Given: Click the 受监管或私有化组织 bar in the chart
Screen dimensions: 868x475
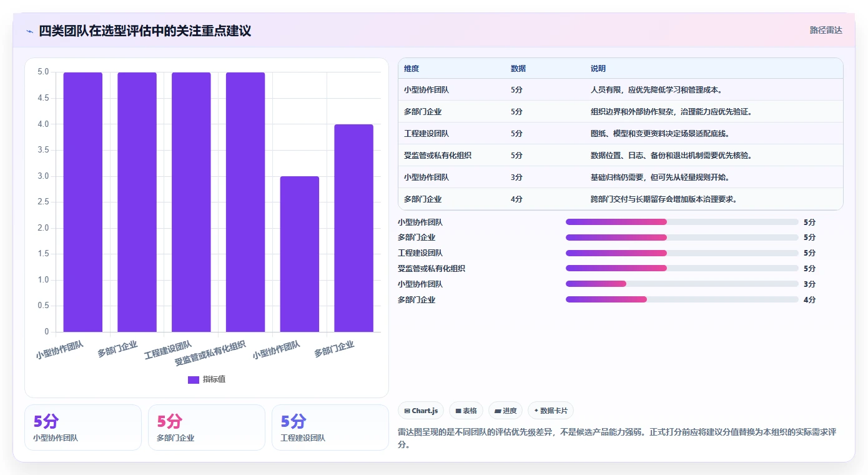Looking at the screenshot, I should coord(245,202).
